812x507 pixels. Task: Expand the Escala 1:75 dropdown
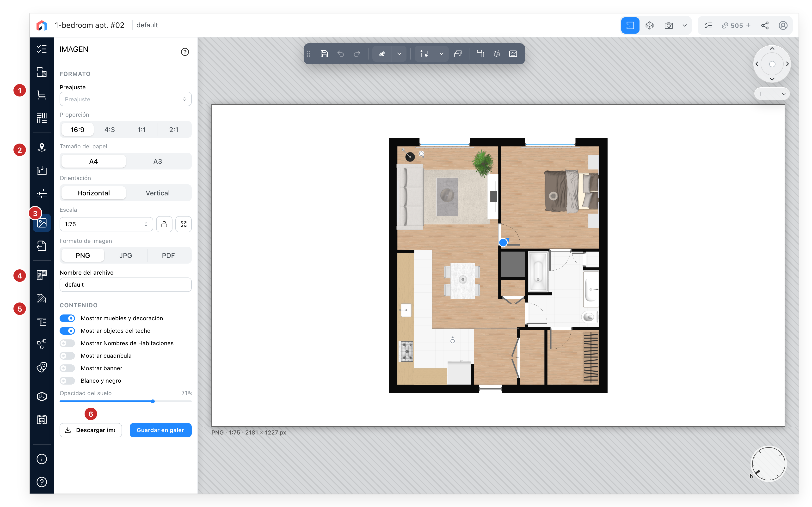tap(106, 224)
